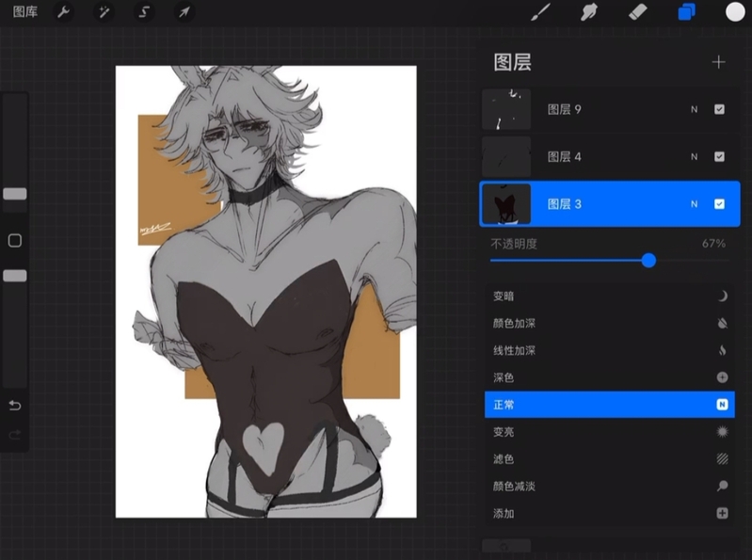
Task: Choose 添加 blend mode
Action: (x=610, y=514)
